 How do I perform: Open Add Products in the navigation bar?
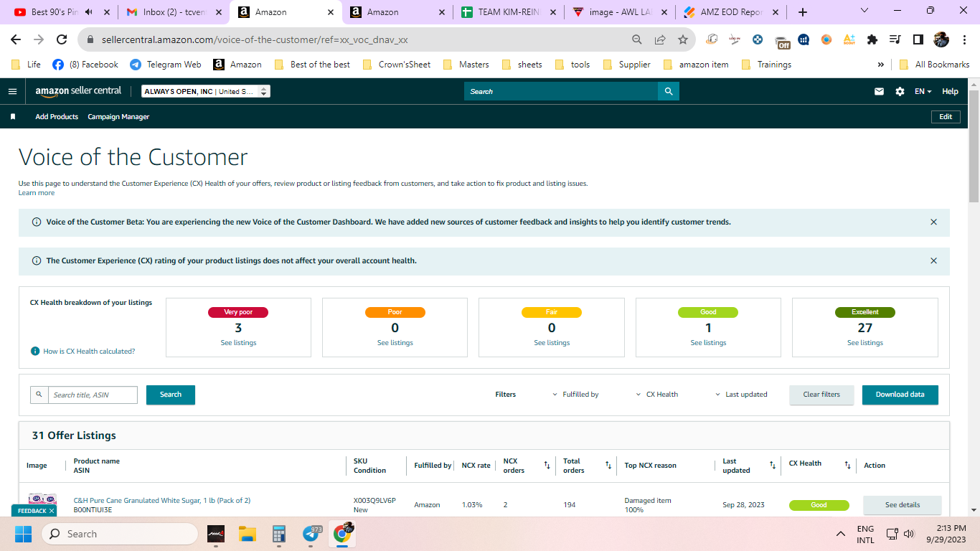tap(57, 117)
